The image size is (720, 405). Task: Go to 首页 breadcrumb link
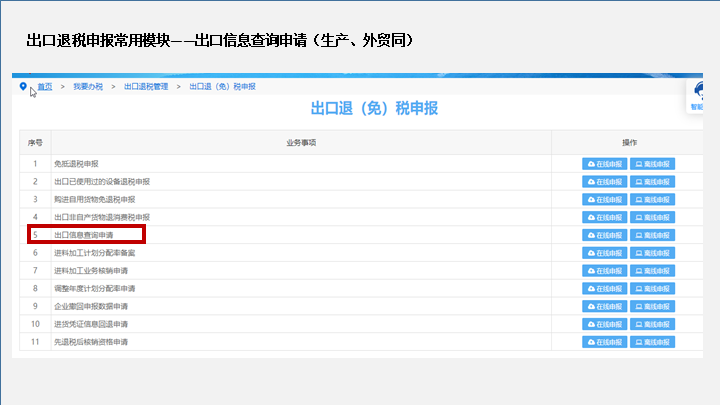point(45,86)
